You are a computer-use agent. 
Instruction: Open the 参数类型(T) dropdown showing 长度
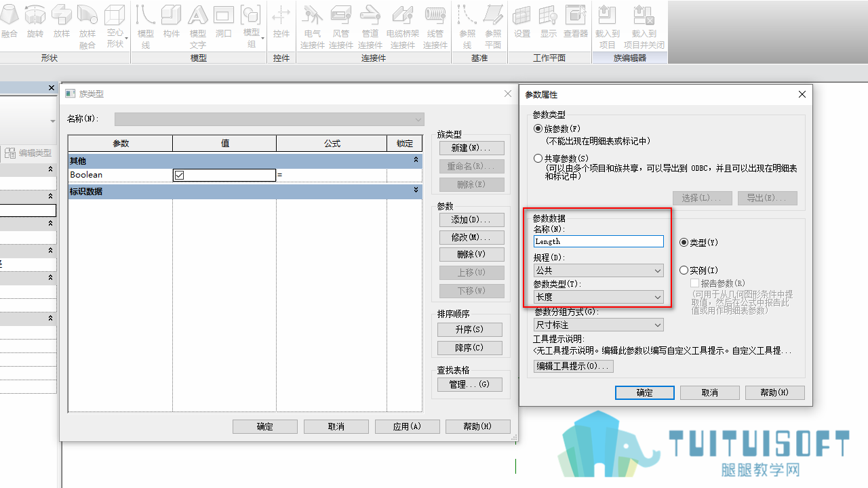point(599,297)
